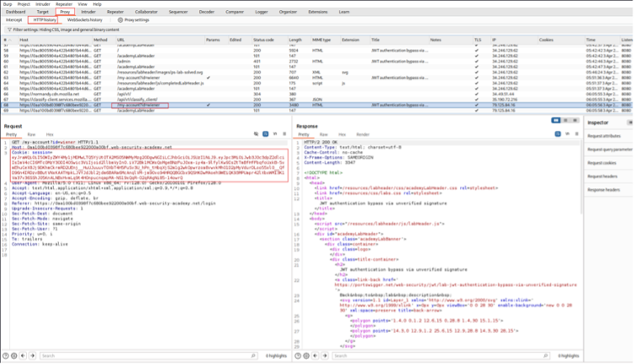Open search settings gear below Request panel
This screenshot has width=635, height=364.
point(14,356)
